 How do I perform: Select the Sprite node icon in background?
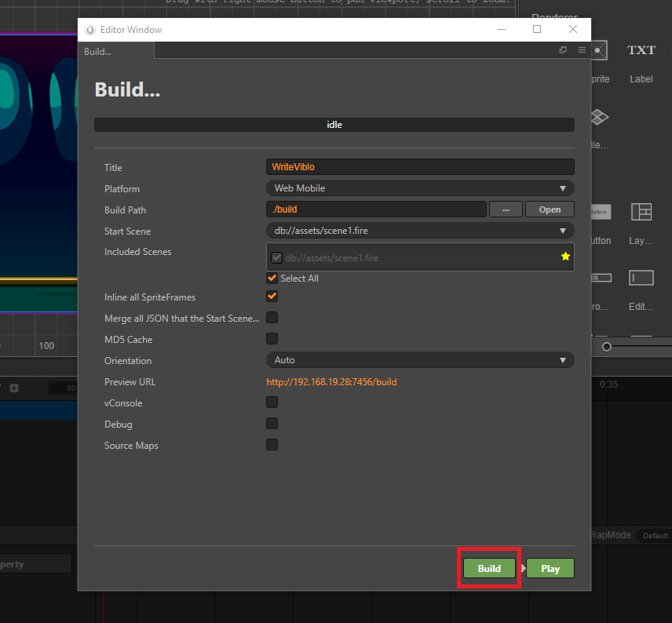click(599, 50)
